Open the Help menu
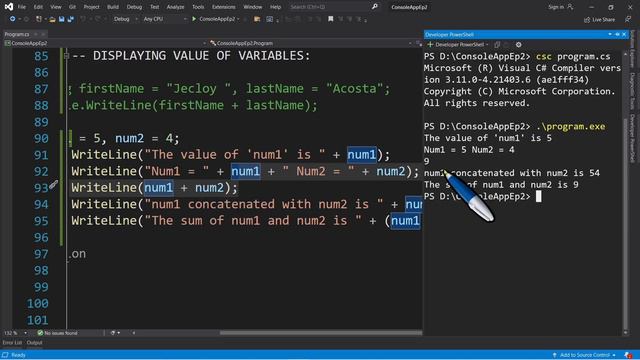 point(276,7)
